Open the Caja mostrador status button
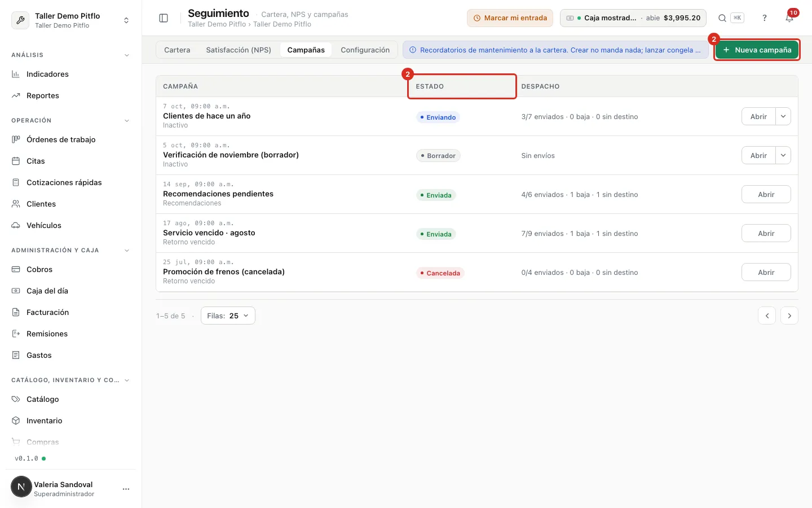Screen dimensions: 812x508 point(633,18)
